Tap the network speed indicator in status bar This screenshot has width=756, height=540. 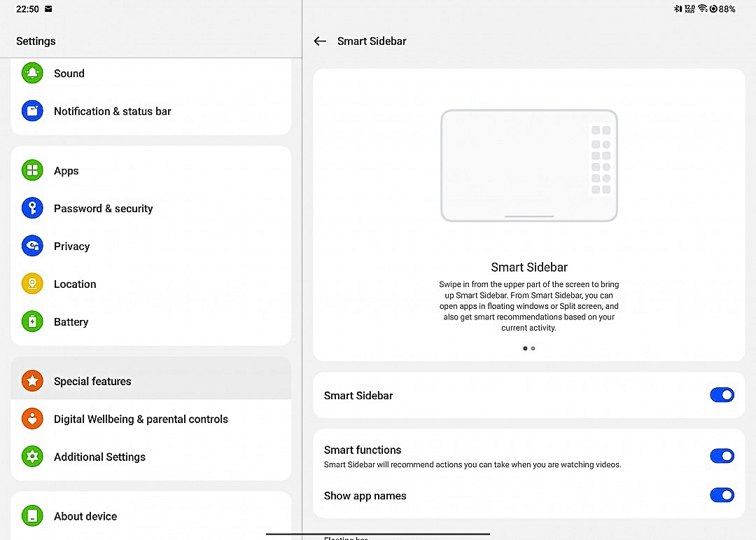click(689, 8)
